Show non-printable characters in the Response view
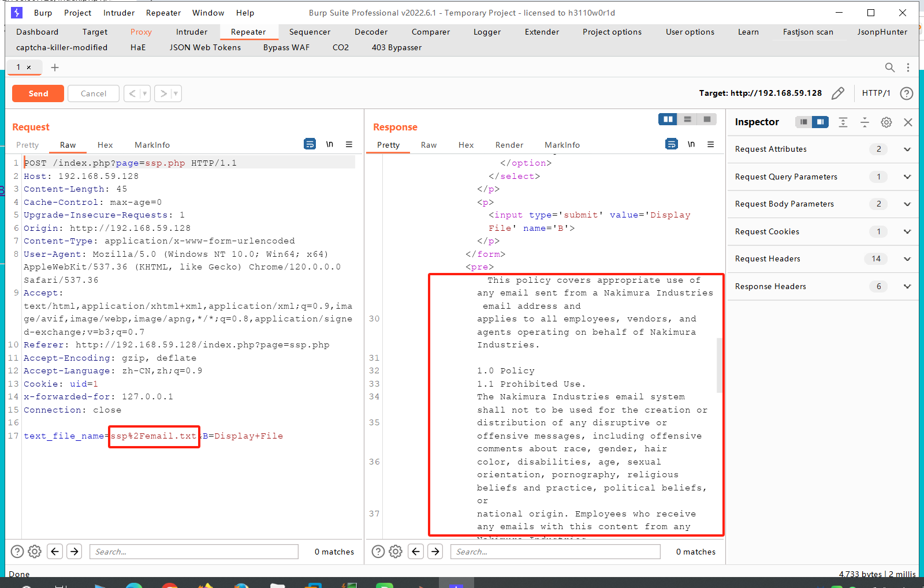924x588 pixels. click(691, 144)
